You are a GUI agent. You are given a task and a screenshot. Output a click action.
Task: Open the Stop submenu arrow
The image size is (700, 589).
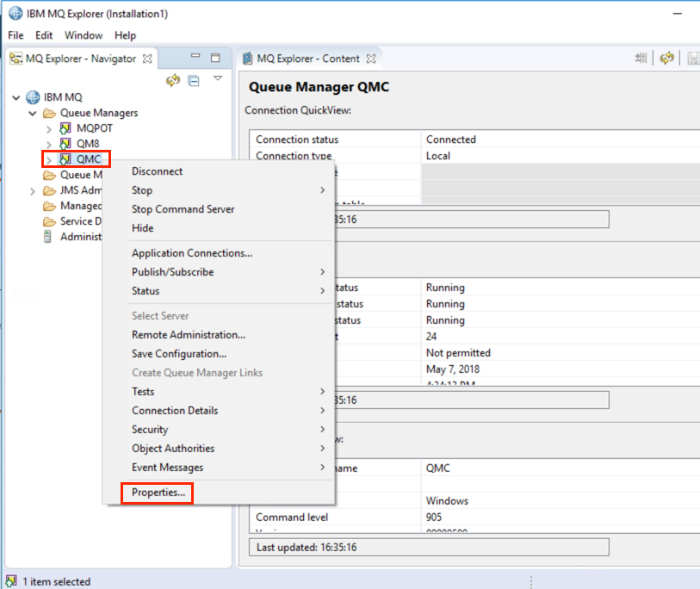pos(322,190)
